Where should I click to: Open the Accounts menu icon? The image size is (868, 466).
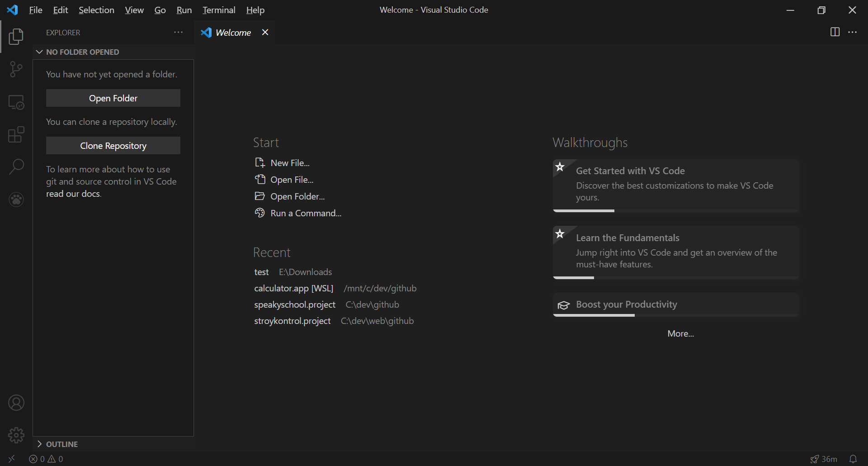click(x=16, y=403)
